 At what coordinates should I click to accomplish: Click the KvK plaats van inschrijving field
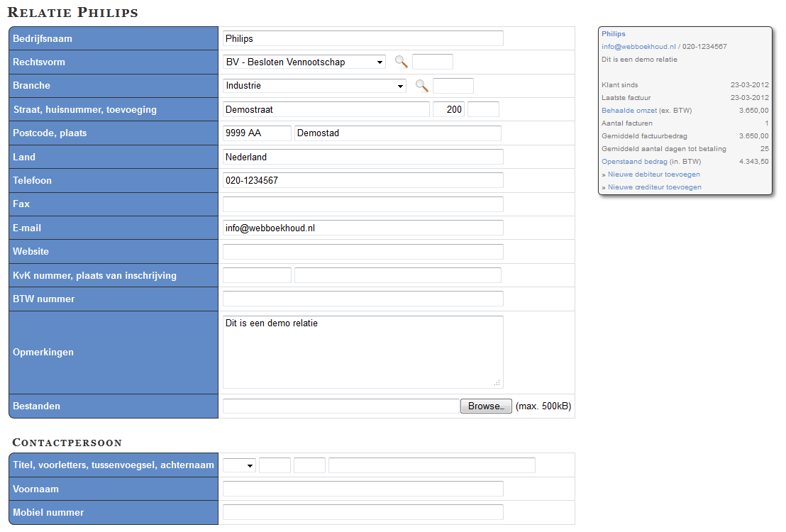398,275
